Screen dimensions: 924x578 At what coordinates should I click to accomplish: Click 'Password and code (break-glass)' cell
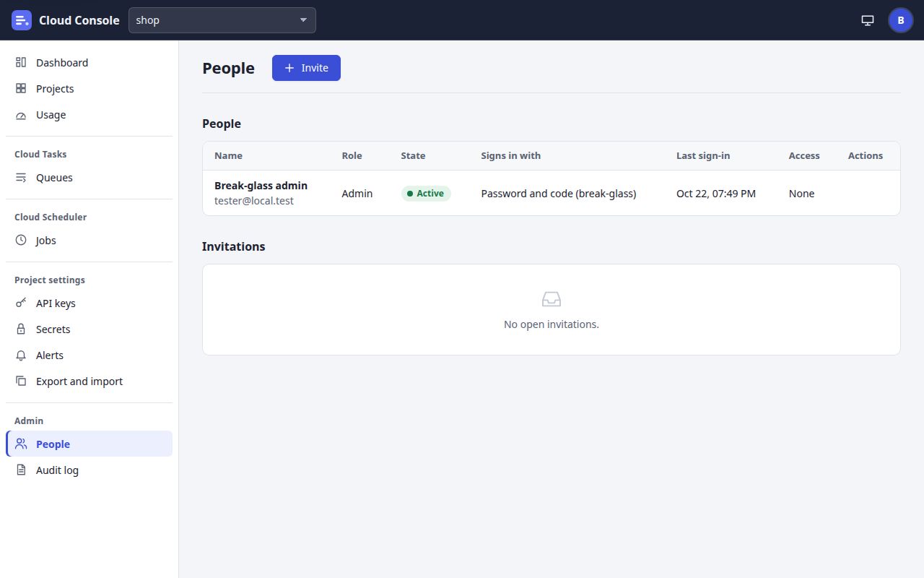click(559, 194)
